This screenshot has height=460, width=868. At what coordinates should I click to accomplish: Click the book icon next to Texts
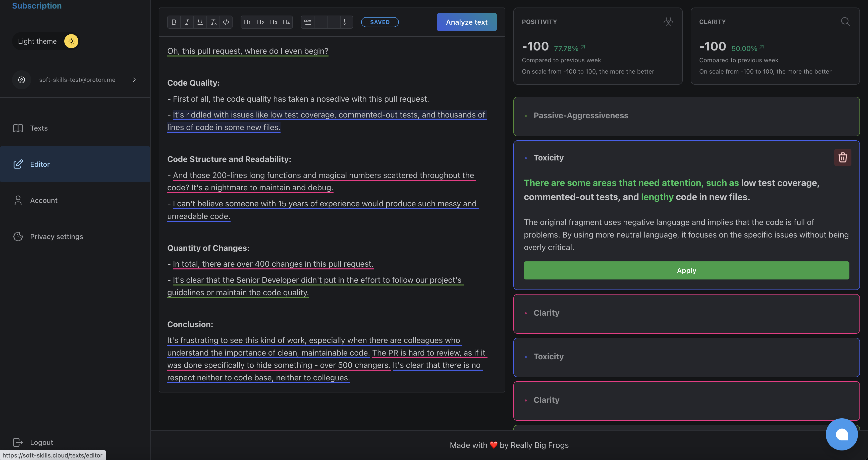(x=18, y=128)
